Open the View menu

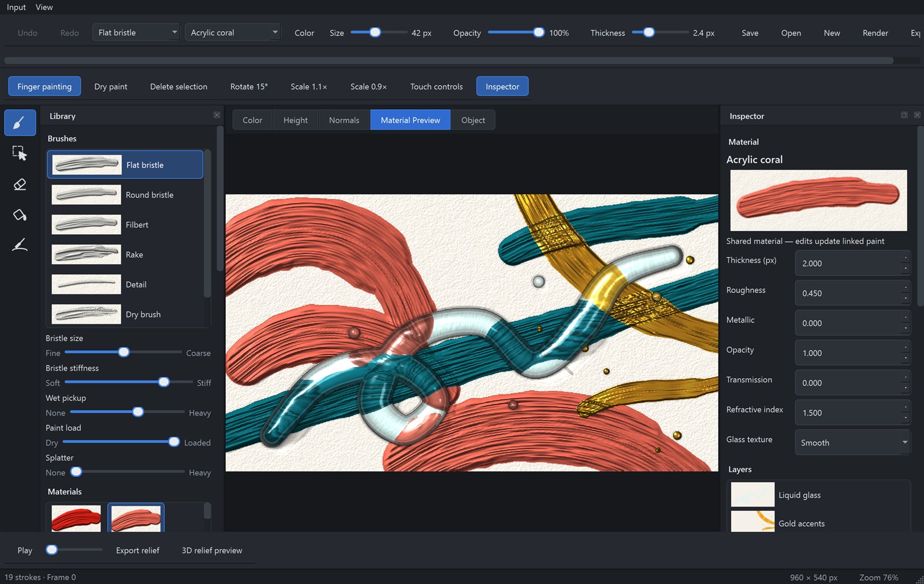[44, 7]
